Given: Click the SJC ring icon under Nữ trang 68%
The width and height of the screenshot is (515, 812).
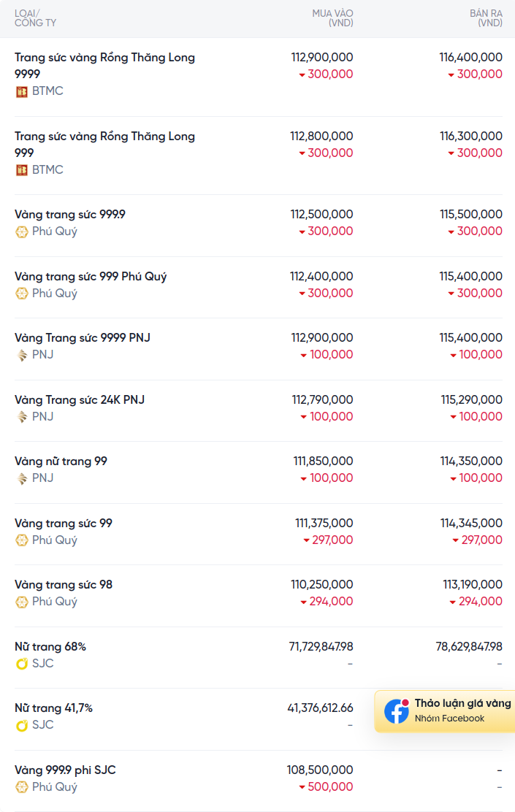Looking at the screenshot, I should [x=21, y=664].
